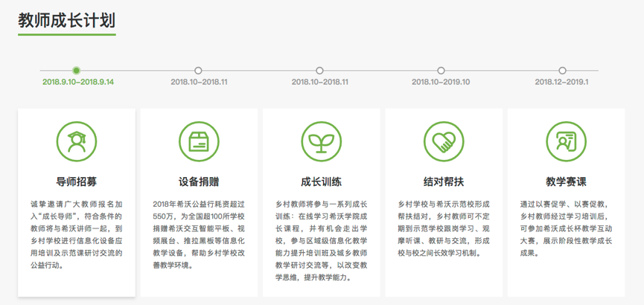The height and width of the screenshot is (305, 644).
Task: Click the 2018.12–2019.1 date label
Action: coord(562,82)
